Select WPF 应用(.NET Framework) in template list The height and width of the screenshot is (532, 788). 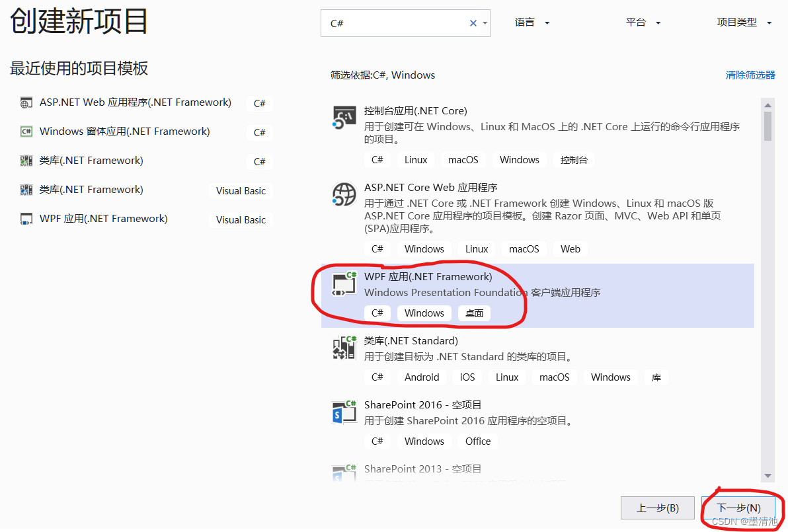pyautogui.click(x=537, y=295)
